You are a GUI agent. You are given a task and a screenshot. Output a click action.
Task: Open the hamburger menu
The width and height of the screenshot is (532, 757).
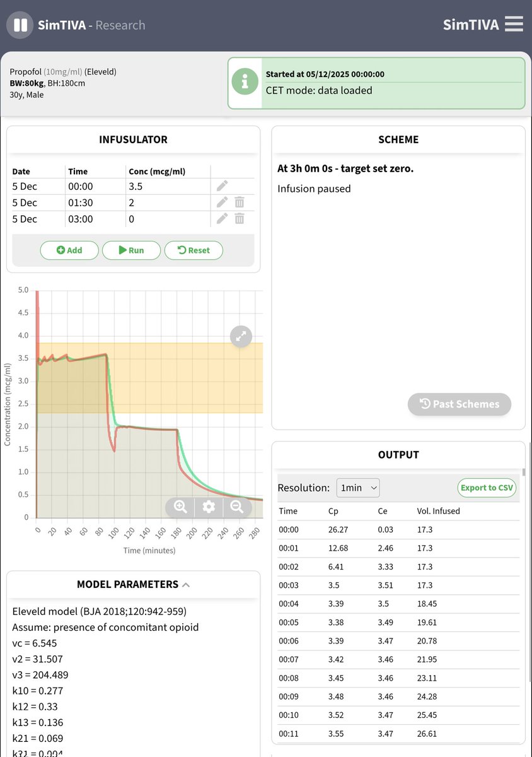[x=514, y=24]
